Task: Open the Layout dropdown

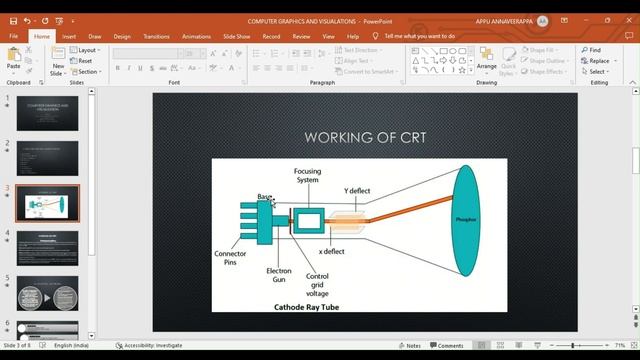Action: pos(85,50)
